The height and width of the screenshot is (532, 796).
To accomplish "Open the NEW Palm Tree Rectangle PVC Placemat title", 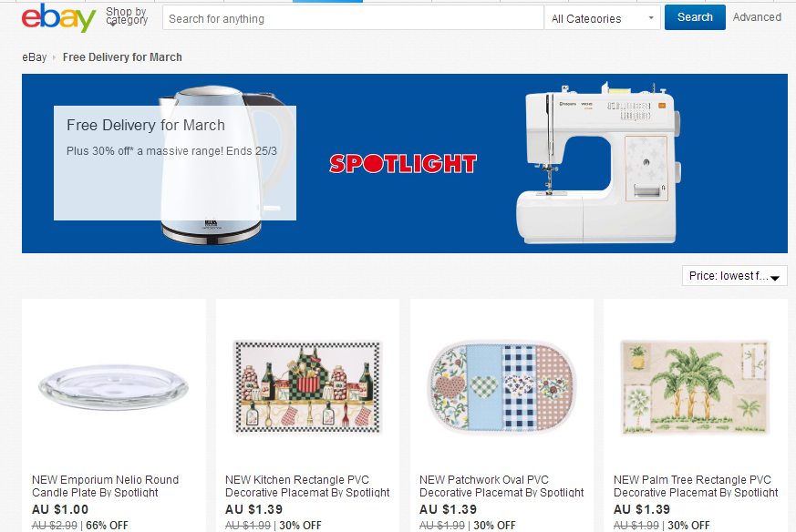I will click(696, 486).
